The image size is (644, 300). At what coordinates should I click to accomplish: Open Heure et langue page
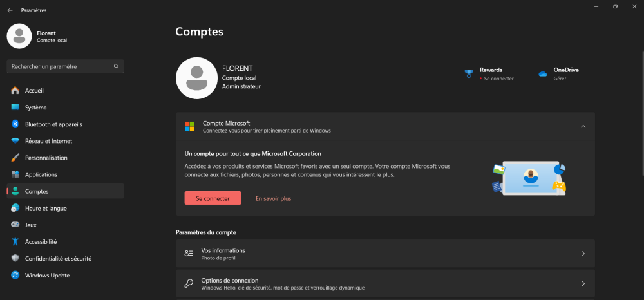65,208
